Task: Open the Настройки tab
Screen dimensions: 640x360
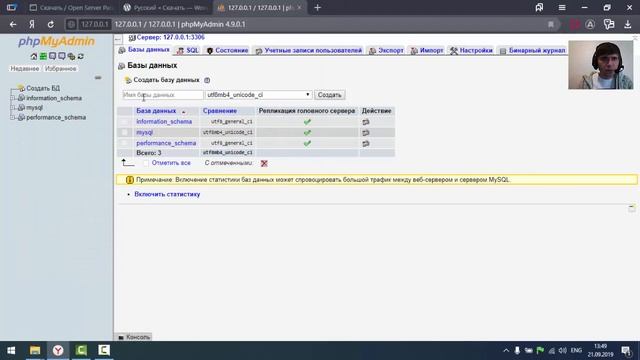Action: pos(471,50)
